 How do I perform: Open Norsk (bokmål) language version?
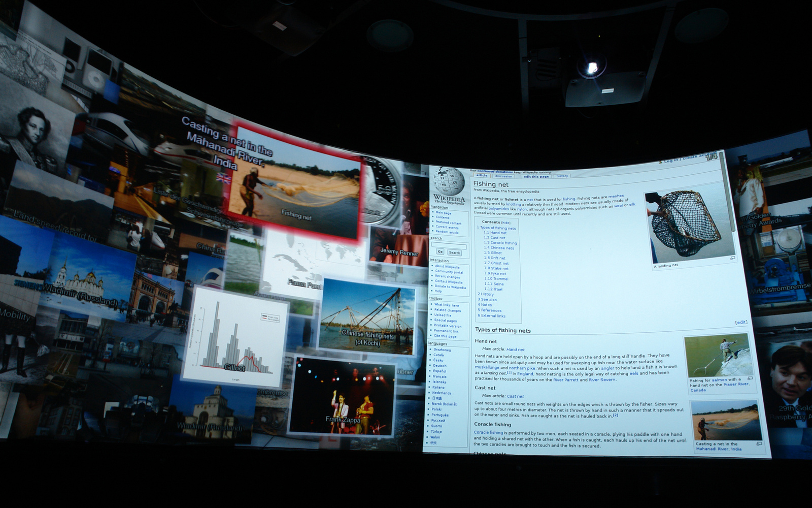(445, 404)
